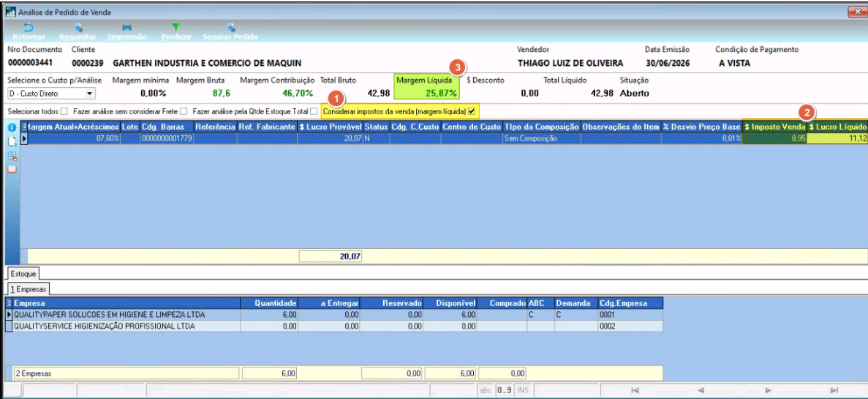Click the Centro de Custo column header
The width and height of the screenshot is (868, 399).
coord(472,127)
